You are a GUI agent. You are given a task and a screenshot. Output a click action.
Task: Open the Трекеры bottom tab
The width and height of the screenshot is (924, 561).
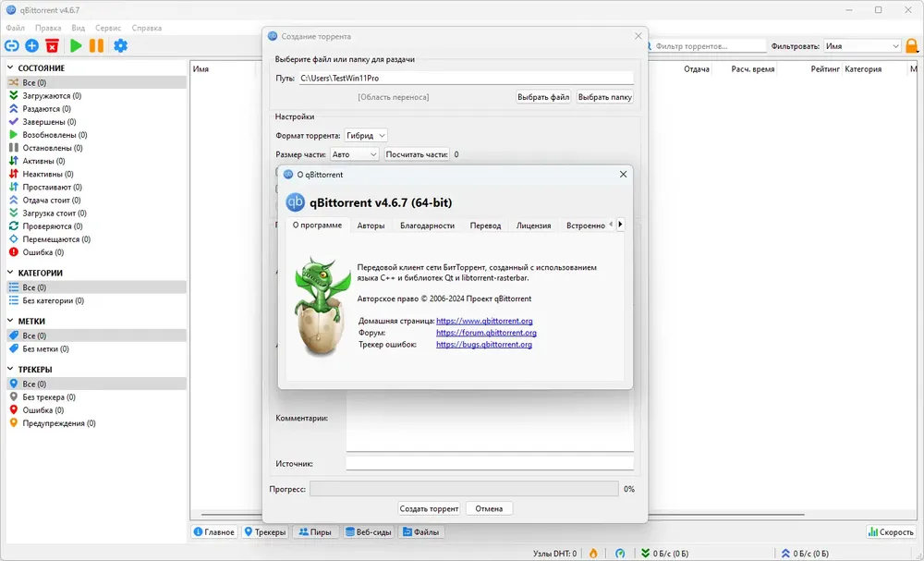tap(265, 532)
